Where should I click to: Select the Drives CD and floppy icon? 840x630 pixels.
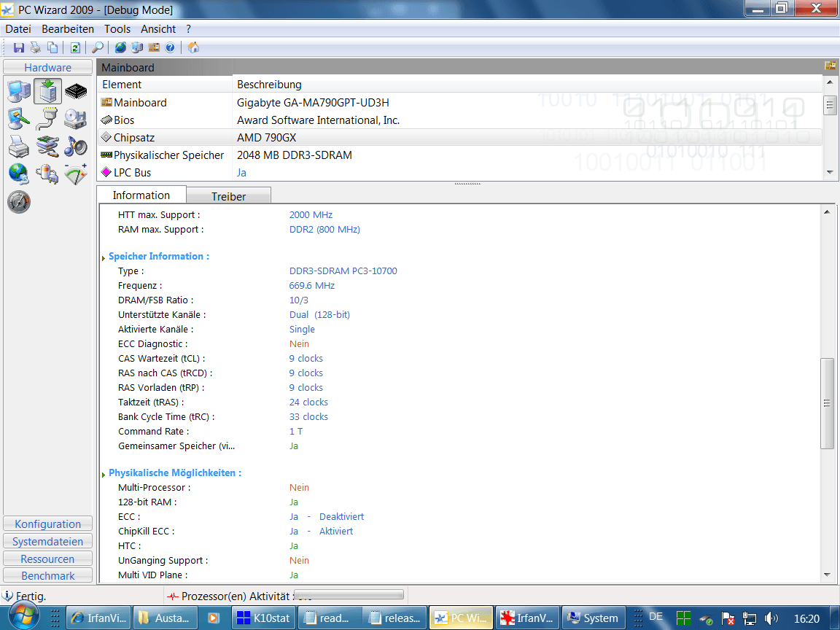click(x=76, y=119)
